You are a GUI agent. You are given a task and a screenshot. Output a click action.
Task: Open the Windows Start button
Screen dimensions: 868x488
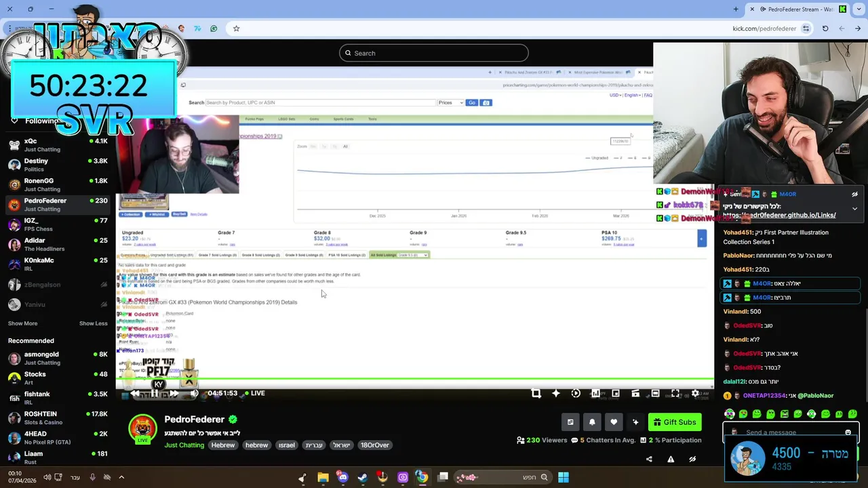[x=564, y=477]
